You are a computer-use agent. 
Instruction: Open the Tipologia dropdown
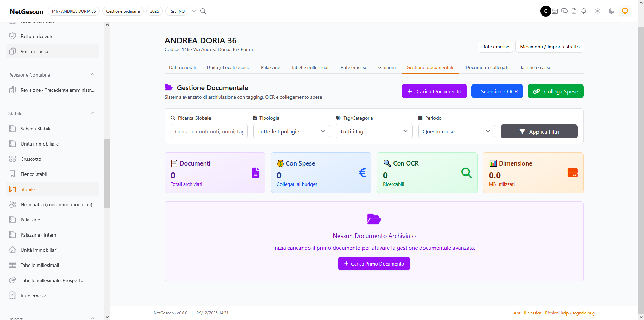pos(292,131)
